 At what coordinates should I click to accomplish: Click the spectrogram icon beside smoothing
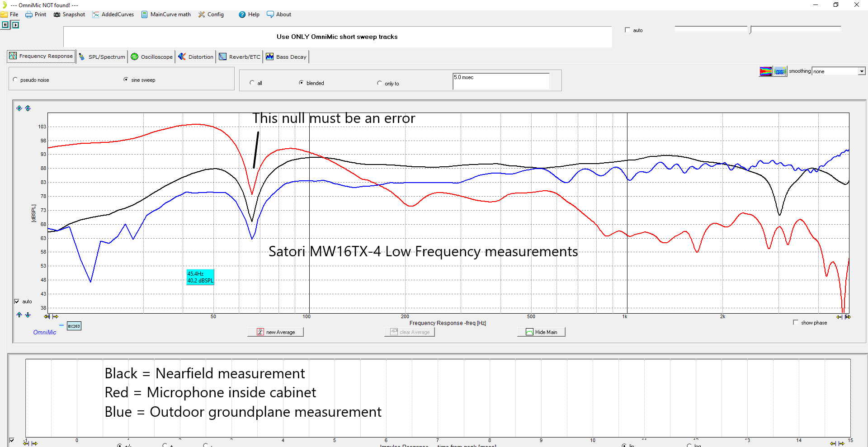(780, 71)
